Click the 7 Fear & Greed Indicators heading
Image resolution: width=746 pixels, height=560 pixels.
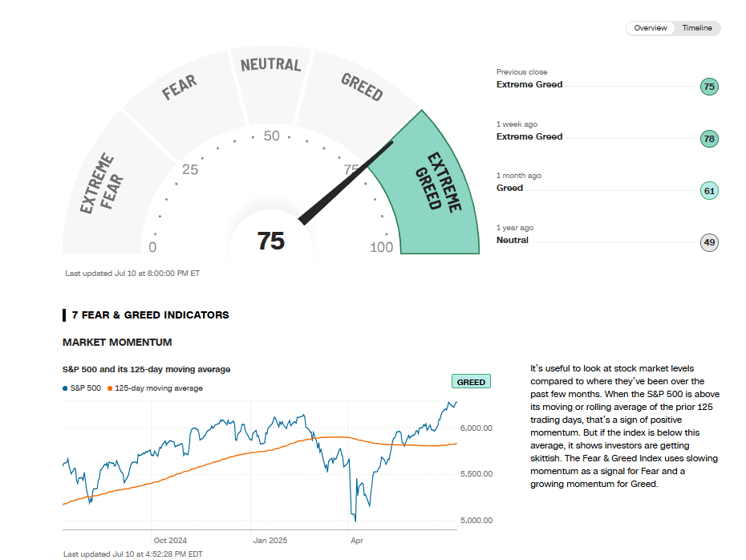(150, 315)
